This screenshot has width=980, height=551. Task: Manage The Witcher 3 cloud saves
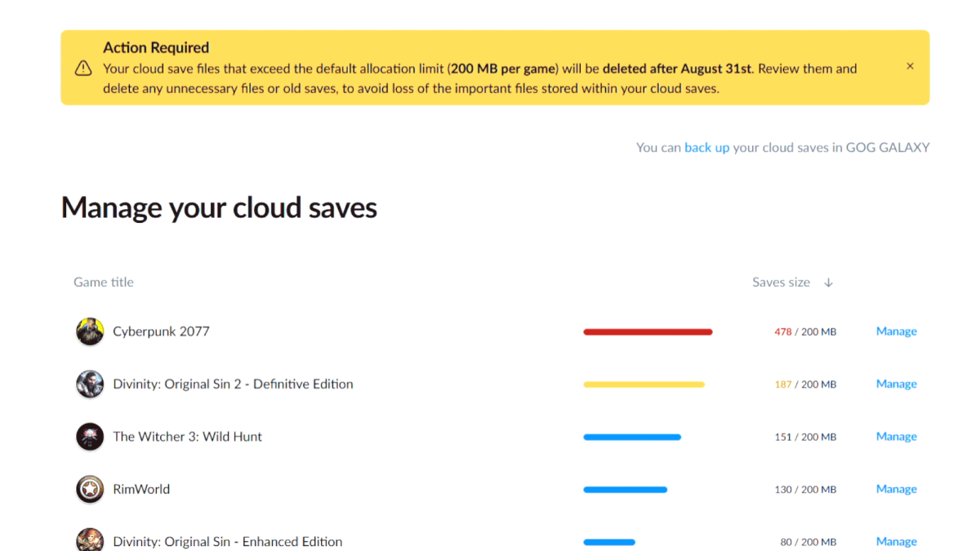[896, 437]
